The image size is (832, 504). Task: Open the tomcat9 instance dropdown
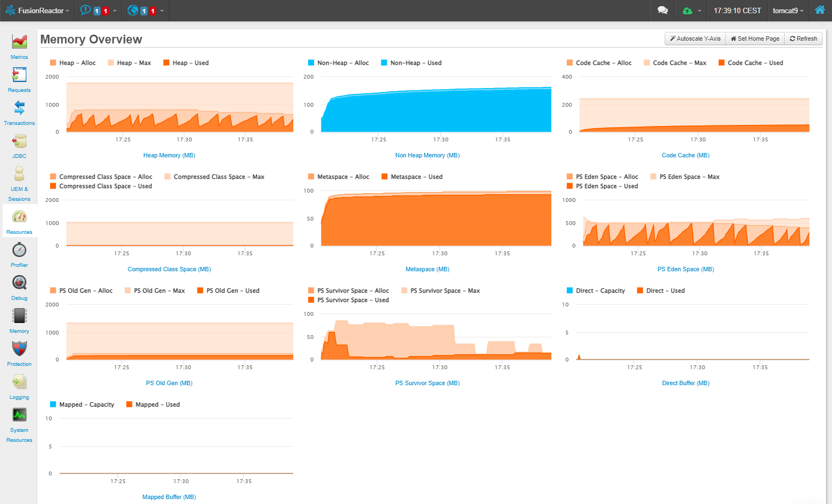788,10
